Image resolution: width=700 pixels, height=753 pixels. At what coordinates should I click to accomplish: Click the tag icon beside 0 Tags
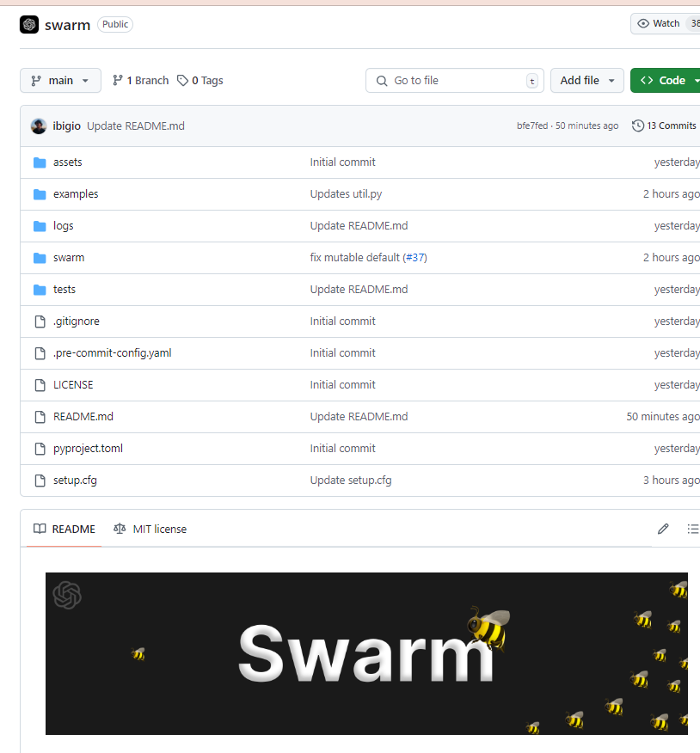click(182, 80)
